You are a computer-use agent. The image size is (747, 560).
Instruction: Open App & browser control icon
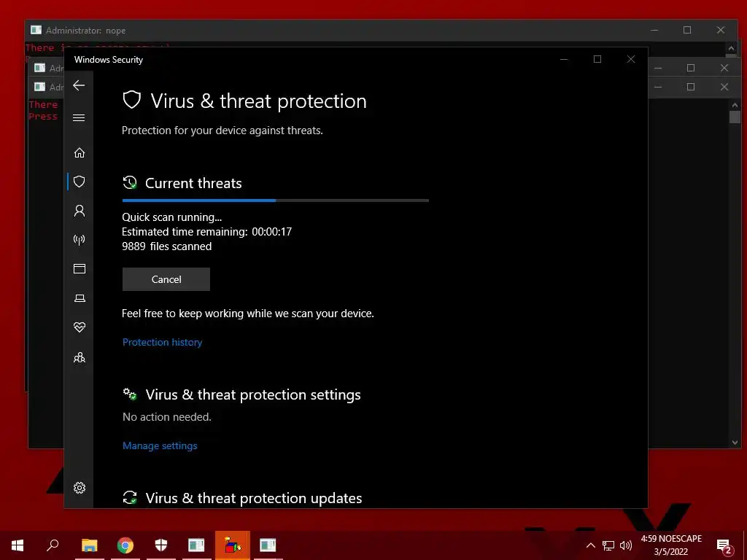tap(79, 268)
